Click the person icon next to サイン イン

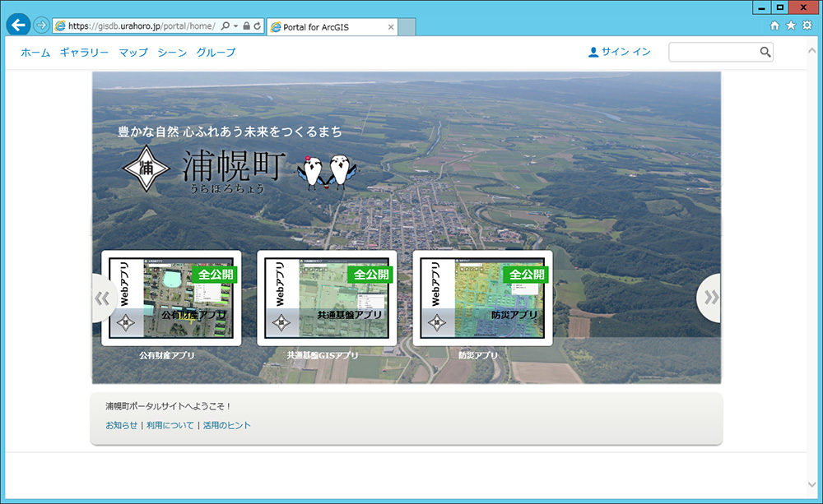(592, 51)
